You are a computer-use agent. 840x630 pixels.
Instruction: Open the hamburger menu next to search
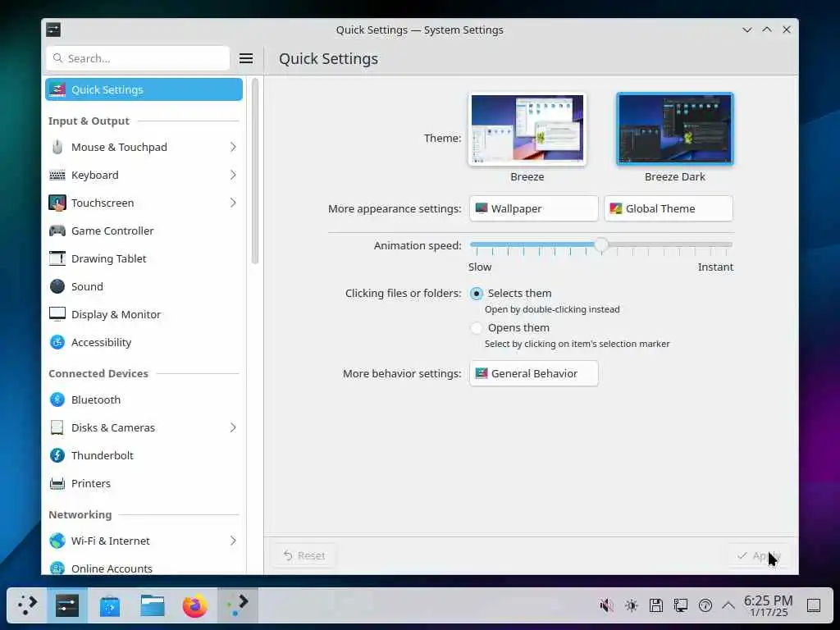246,58
